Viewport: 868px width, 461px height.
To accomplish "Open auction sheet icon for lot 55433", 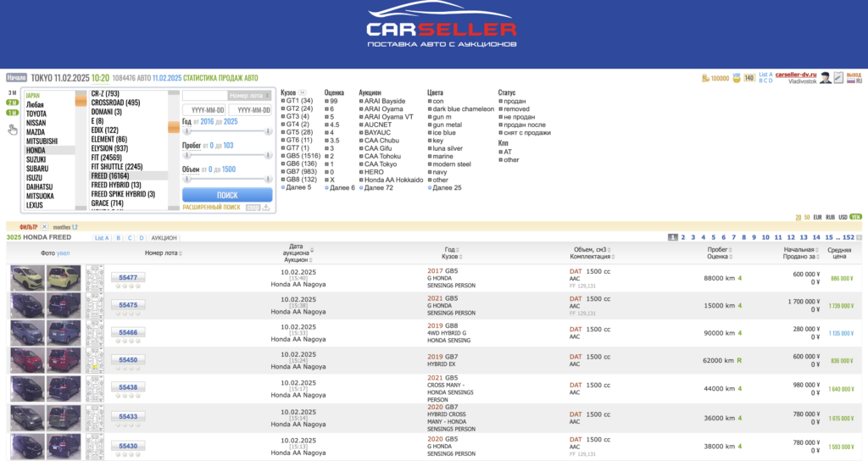I will coord(95,417).
